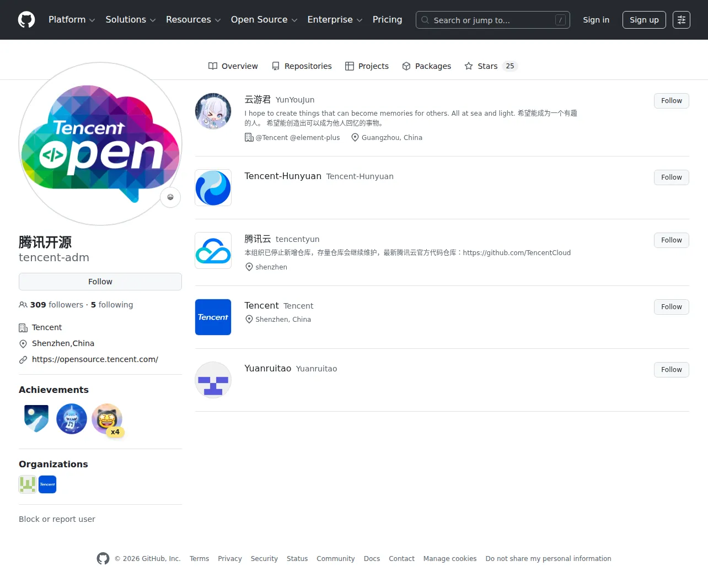Image resolution: width=708 pixels, height=588 pixels.
Task: Click the footer GitHub mark icon
Action: coord(103,559)
